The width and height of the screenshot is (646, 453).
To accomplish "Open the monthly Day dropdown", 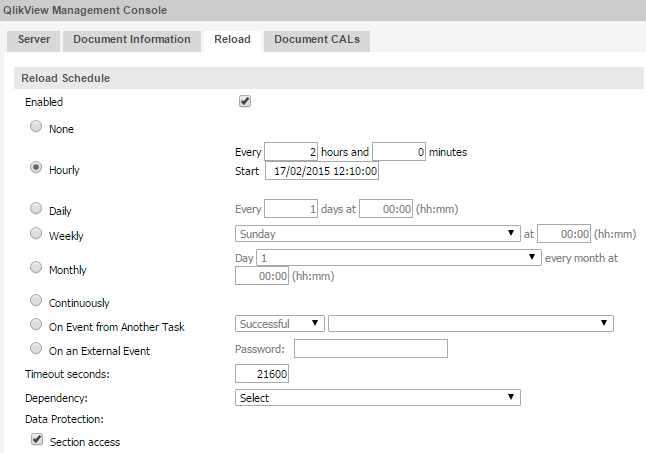I will click(x=399, y=257).
